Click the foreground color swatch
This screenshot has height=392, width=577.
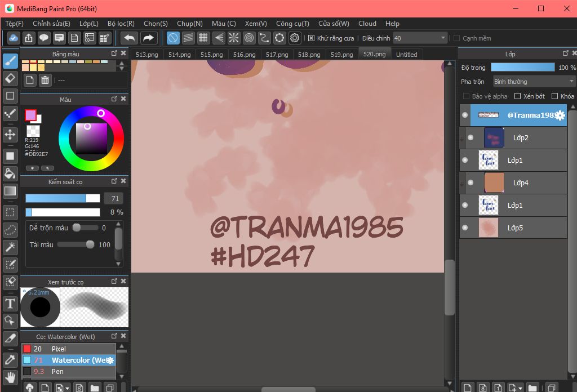click(x=30, y=115)
